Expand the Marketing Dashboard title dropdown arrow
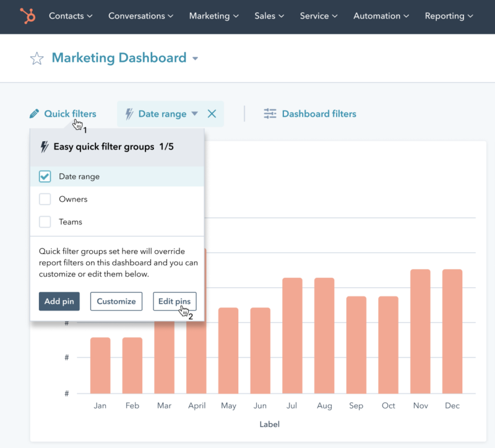This screenshot has height=448, width=495. point(195,58)
